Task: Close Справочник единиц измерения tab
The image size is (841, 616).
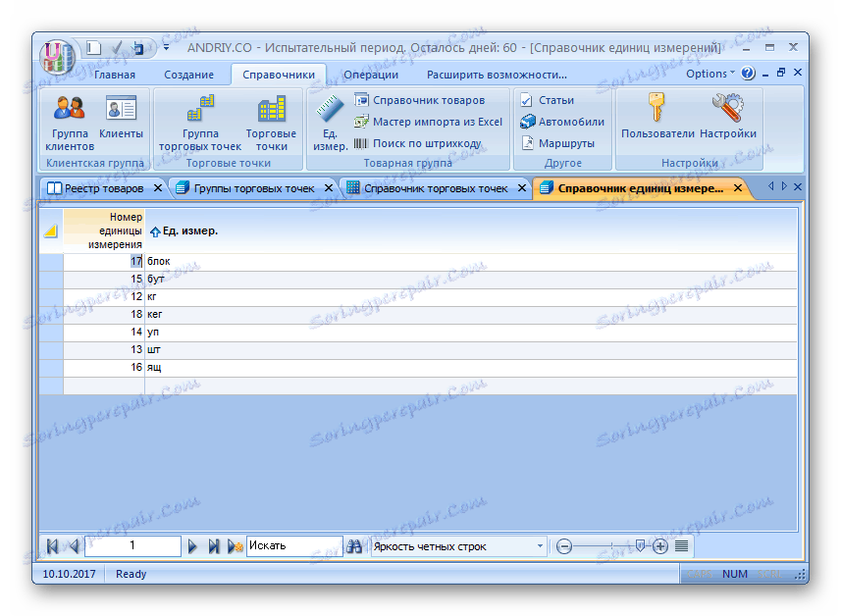Action: pos(738,188)
